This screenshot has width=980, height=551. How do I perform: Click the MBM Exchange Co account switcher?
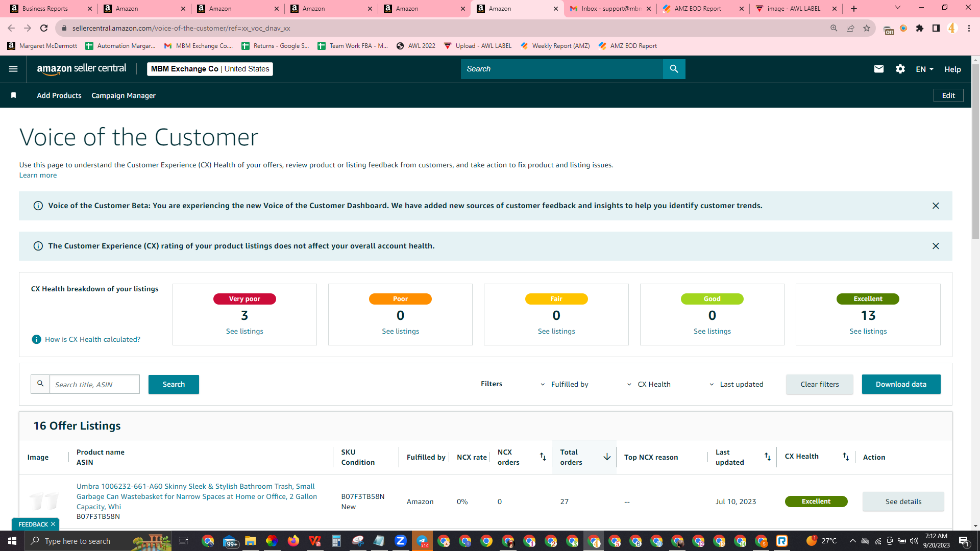click(x=210, y=69)
